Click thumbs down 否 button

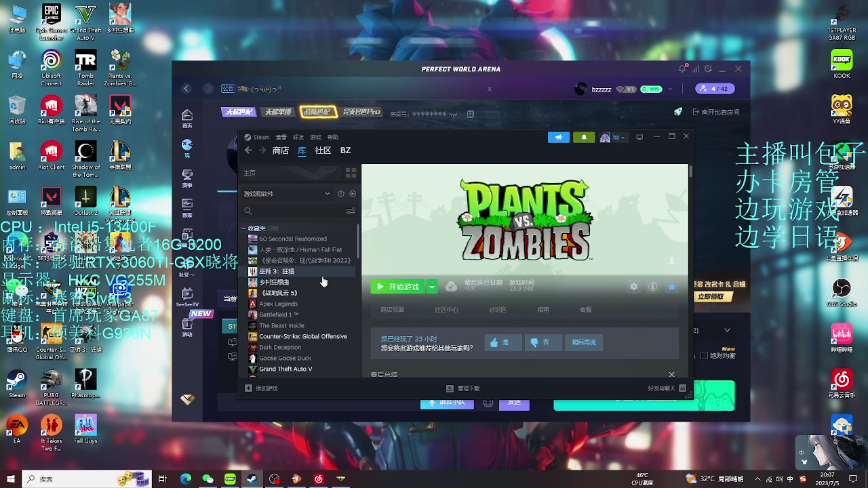point(543,342)
